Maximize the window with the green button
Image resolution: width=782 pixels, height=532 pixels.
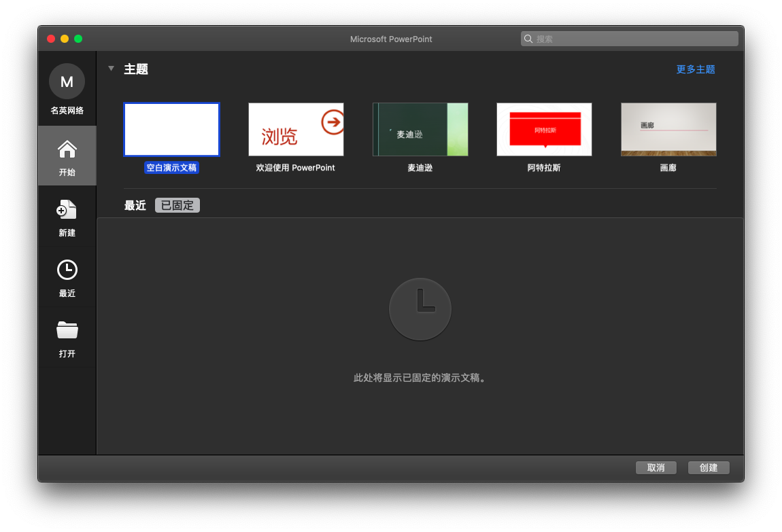78,39
